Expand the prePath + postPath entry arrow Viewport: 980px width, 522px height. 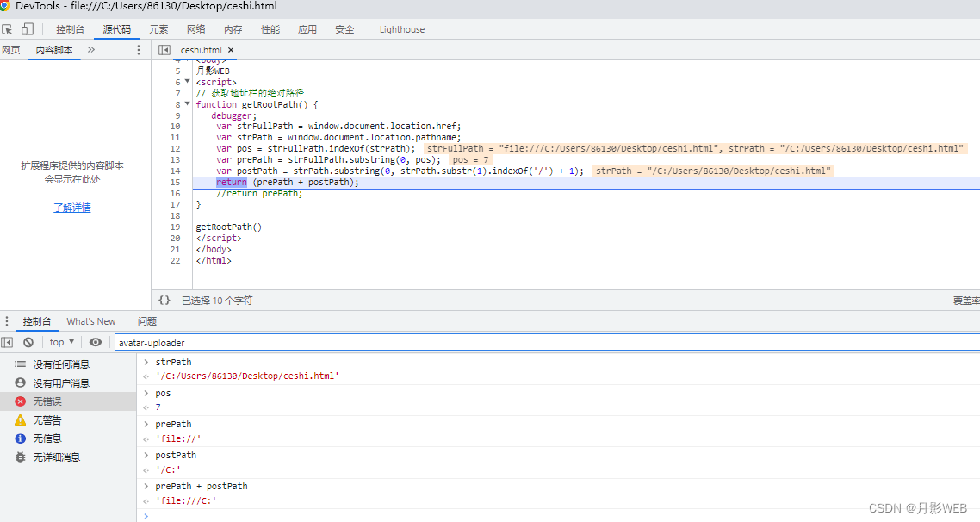(x=146, y=486)
